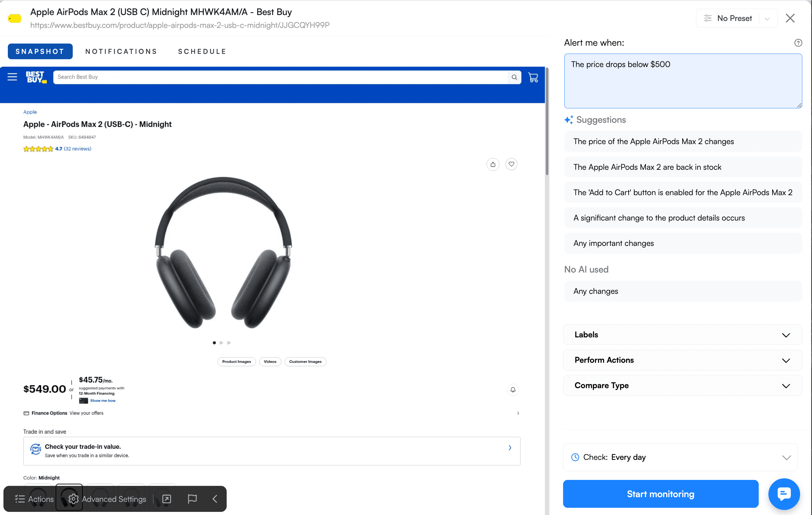The width and height of the screenshot is (812, 515).
Task: Expand the Labels section
Action: point(682,335)
